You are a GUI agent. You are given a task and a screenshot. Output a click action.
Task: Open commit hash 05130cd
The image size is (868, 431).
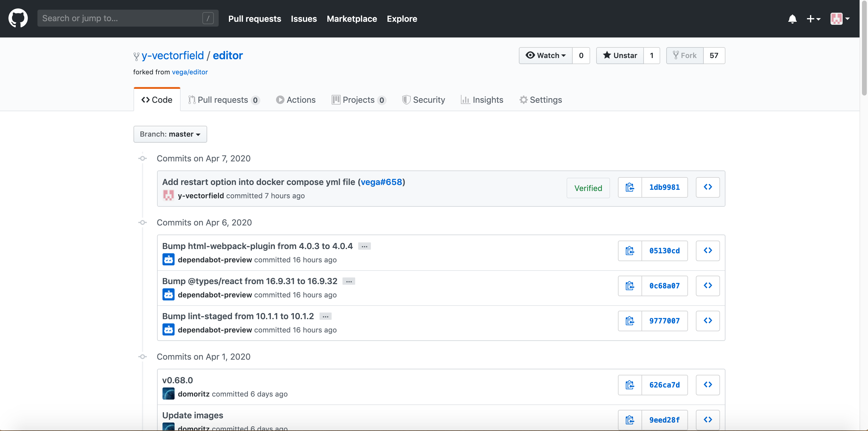point(664,251)
